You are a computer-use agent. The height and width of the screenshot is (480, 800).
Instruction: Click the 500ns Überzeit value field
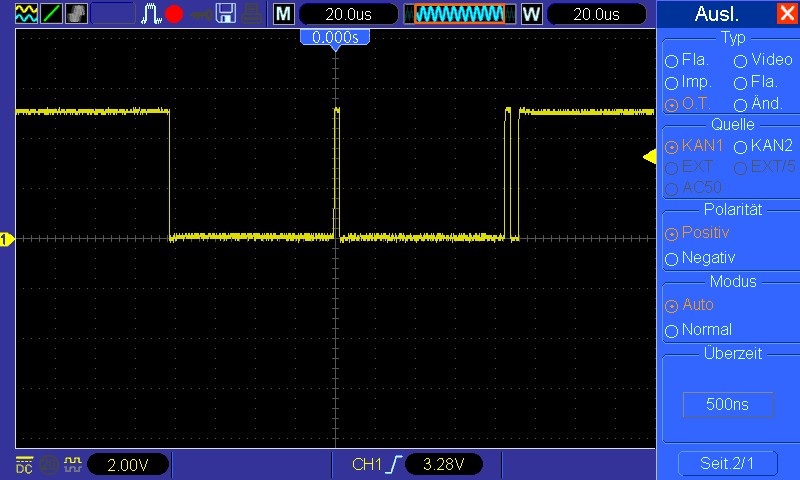pos(727,405)
